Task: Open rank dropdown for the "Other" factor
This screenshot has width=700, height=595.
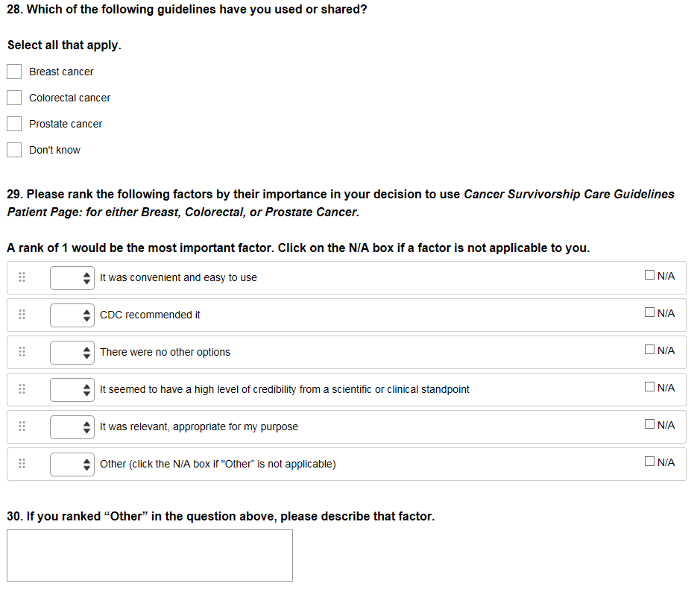Action: point(72,464)
